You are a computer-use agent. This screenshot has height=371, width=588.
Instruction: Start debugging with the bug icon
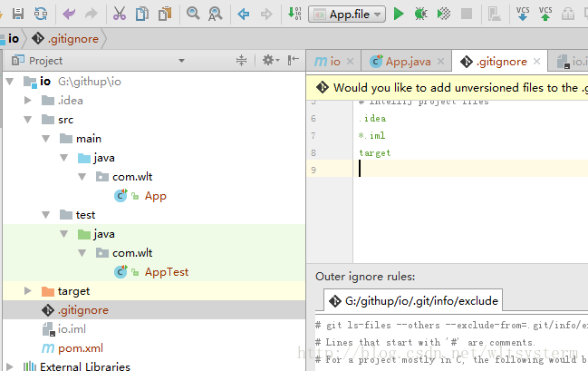[420, 15]
